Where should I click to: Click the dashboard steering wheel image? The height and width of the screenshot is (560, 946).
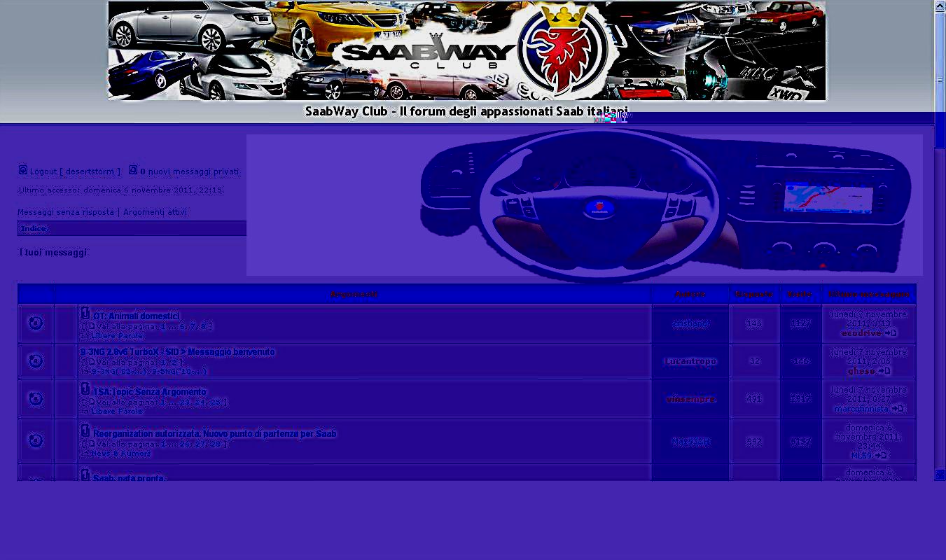point(584,205)
